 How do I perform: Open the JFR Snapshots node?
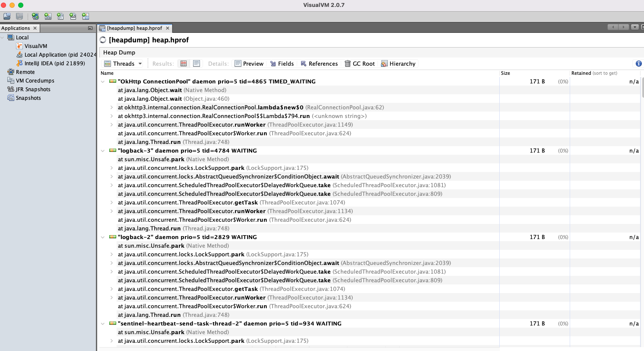(x=33, y=89)
